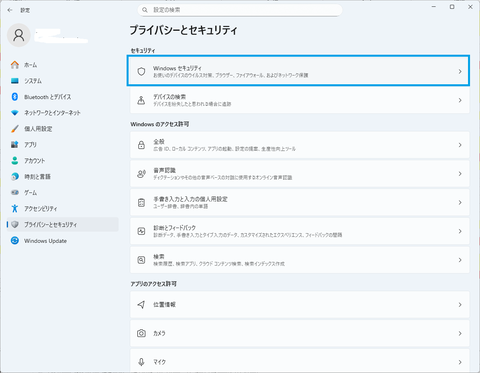
Task: Click the マイク microphone icon
Action: 141,362
